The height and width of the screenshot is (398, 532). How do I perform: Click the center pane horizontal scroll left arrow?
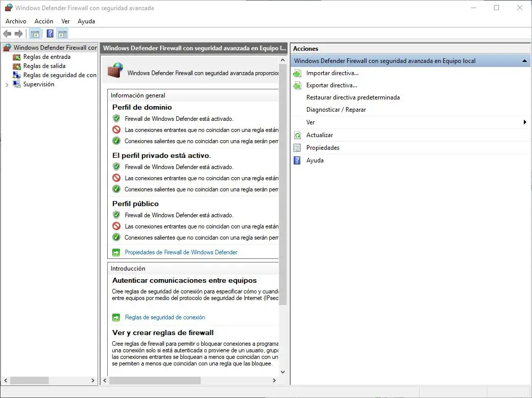pos(105,381)
